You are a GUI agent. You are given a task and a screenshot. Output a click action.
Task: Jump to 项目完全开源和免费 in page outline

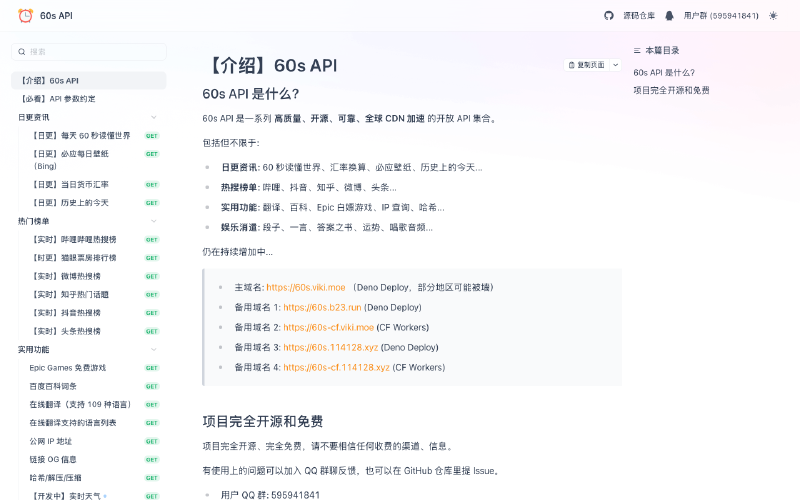671,90
